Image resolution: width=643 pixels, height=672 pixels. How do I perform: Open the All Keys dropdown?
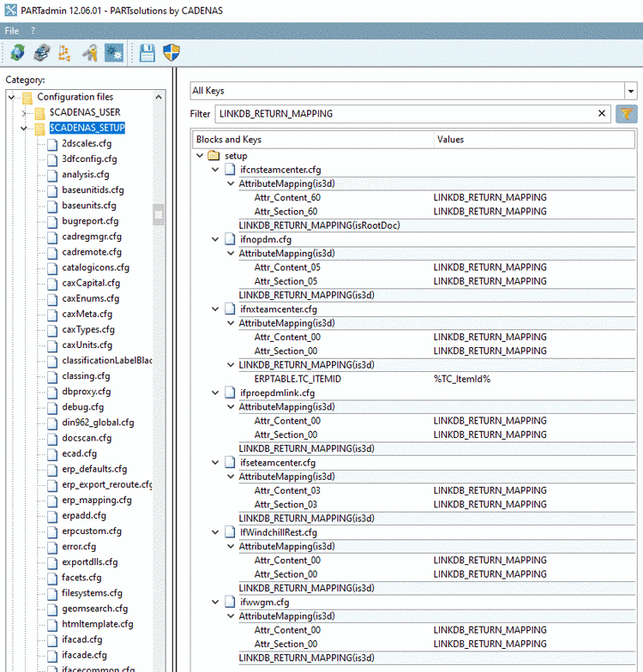[x=631, y=91]
